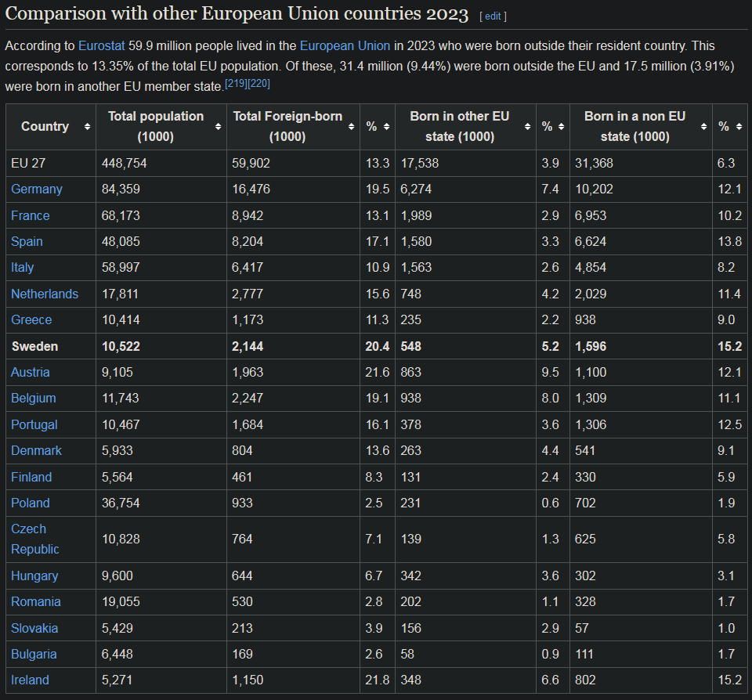Sort by Born in a non EU state arrows
Viewport: 752px width, 700px height.
point(703,127)
